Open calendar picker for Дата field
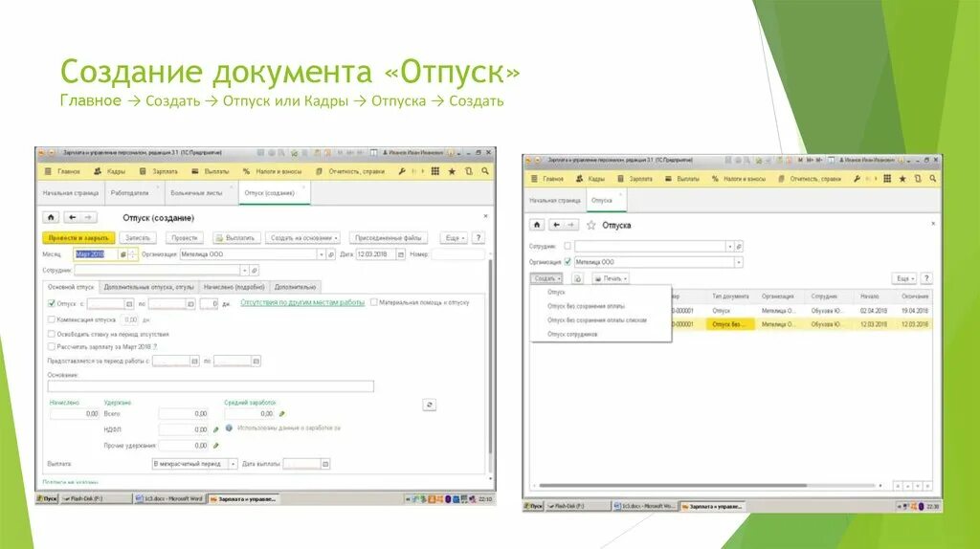The height and width of the screenshot is (549, 980). tap(401, 254)
